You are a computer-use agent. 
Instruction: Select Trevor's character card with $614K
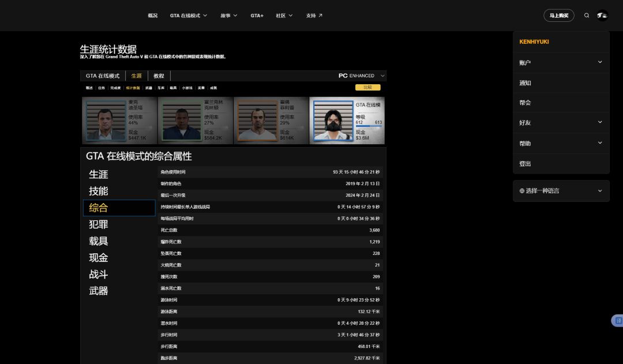point(271,121)
